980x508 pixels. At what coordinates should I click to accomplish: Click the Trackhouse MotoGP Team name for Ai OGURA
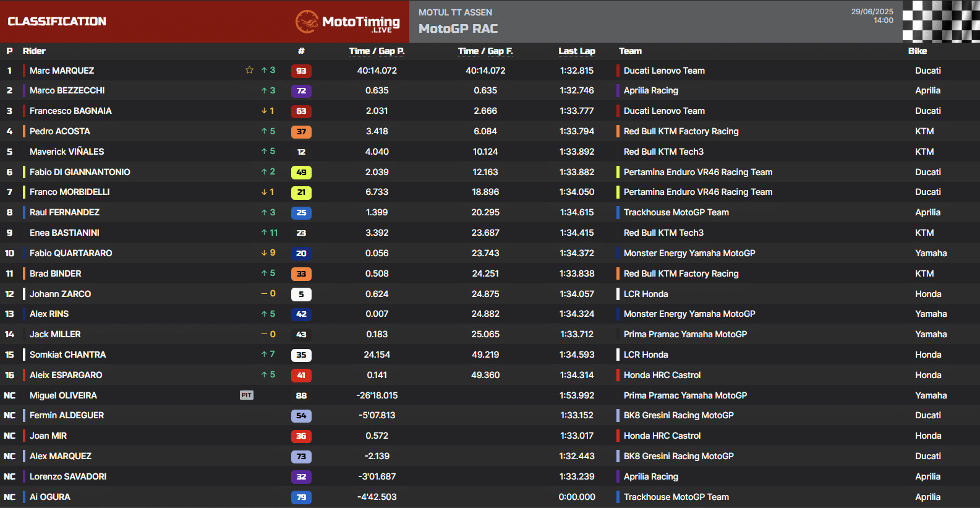(x=676, y=497)
